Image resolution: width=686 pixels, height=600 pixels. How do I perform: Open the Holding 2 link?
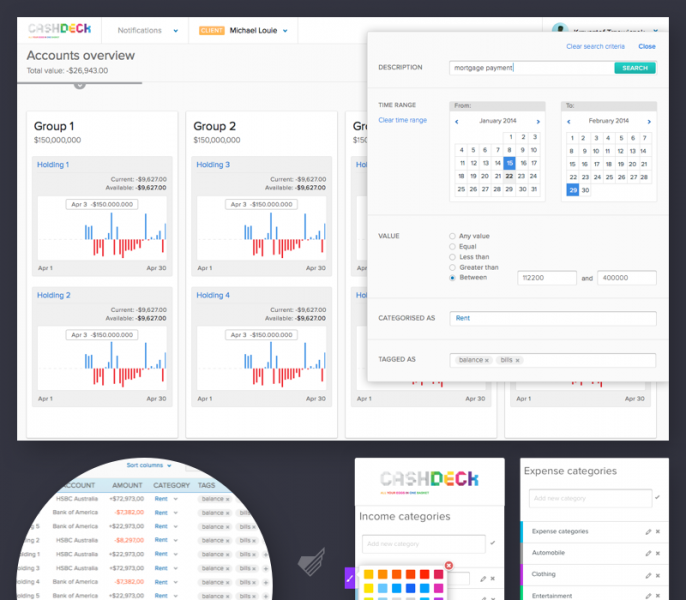click(x=54, y=295)
